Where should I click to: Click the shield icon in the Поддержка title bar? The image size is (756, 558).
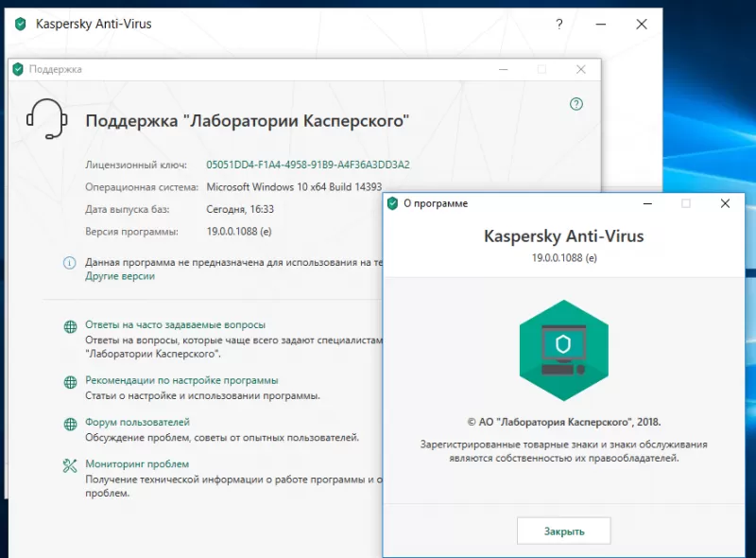click(x=21, y=69)
